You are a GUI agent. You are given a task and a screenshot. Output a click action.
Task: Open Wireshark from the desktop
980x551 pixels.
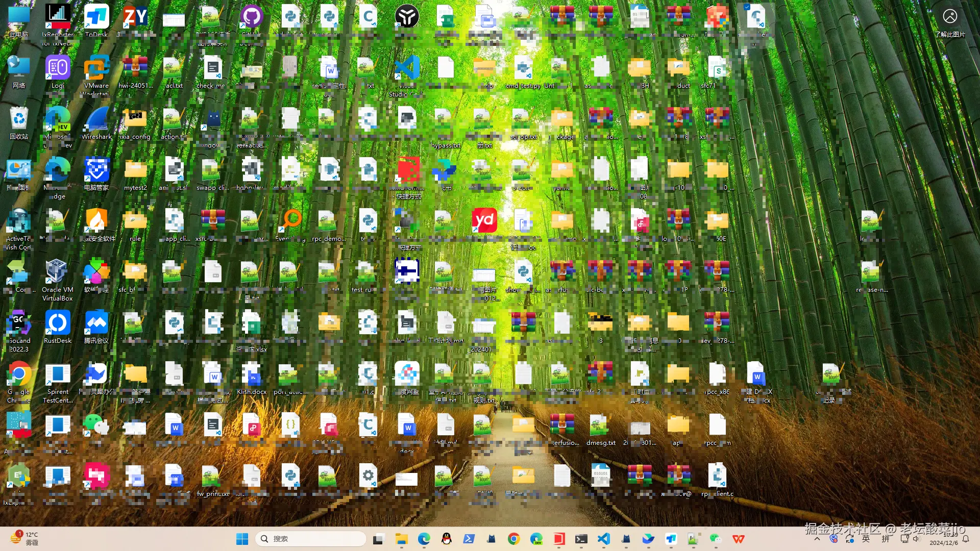[x=96, y=120]
